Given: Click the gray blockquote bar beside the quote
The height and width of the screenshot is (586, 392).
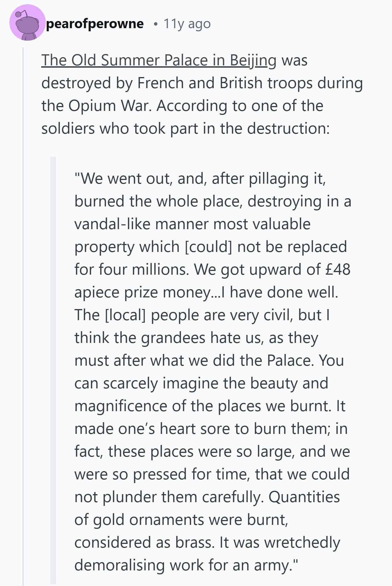Looking at the screenshot, I should pos(53,370).
